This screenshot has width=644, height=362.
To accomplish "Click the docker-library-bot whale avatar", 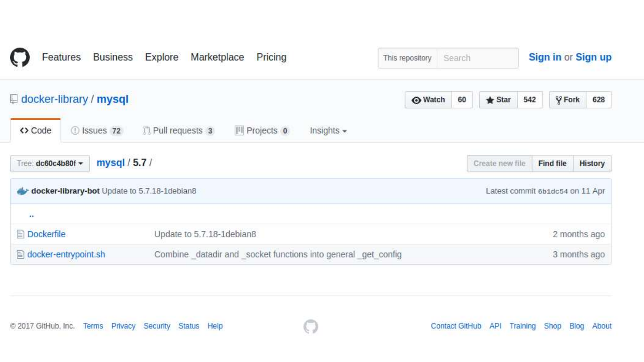I will (22, 191).
